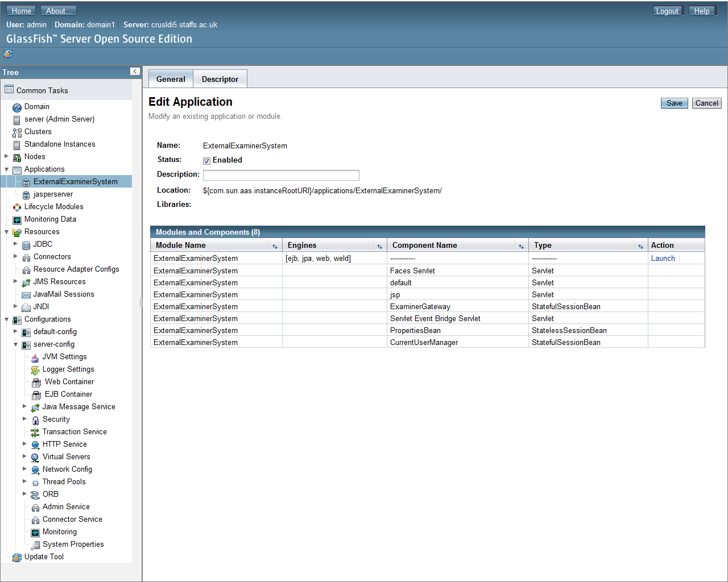This screenshot has width=728, height=582.
Task: Collapse the Resources tree node
Action: pyautogui.click(x=6, y=231)
